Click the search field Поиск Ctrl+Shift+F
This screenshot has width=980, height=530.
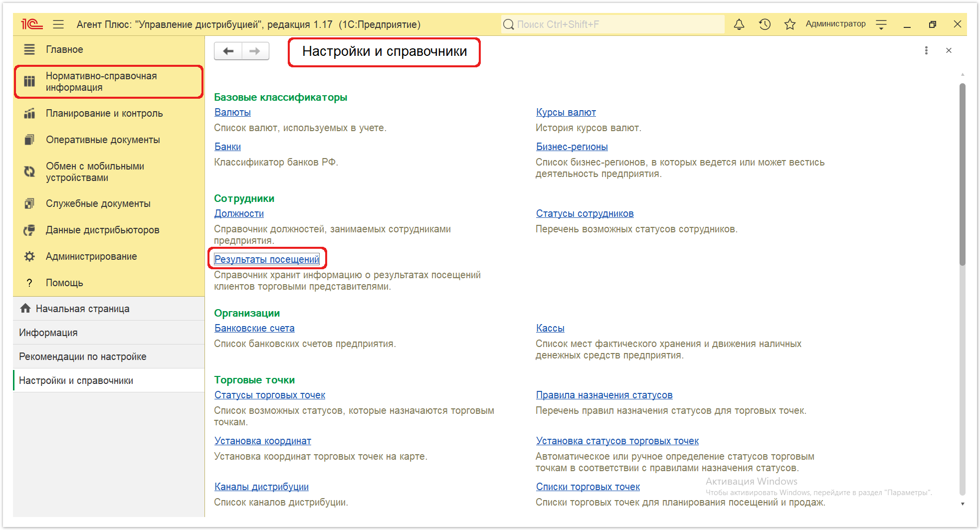(x=612, y=24)
